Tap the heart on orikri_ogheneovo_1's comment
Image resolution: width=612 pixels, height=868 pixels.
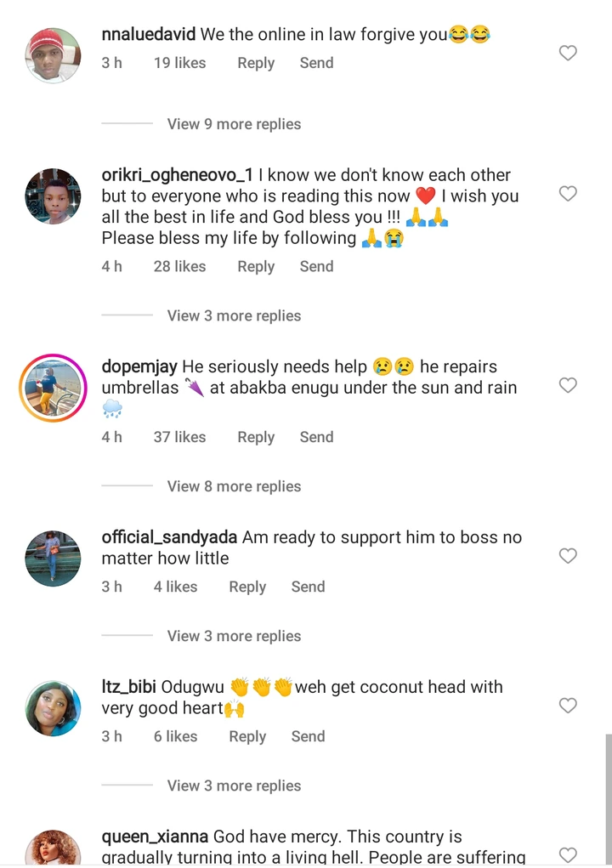pyautogui.click(x=568, y=194)
